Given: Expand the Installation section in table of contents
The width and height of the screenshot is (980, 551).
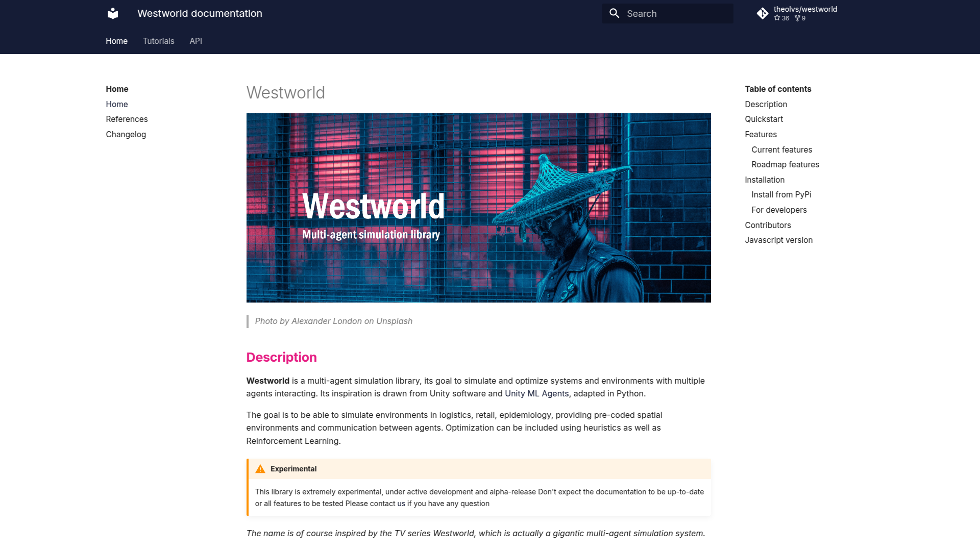Looking at the screenshot, I should point(764,180).
